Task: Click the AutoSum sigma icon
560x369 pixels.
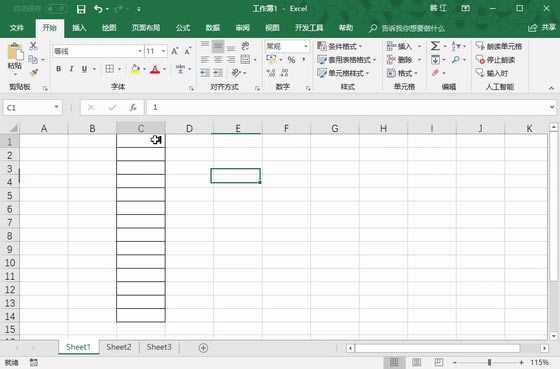Action: 435,46
